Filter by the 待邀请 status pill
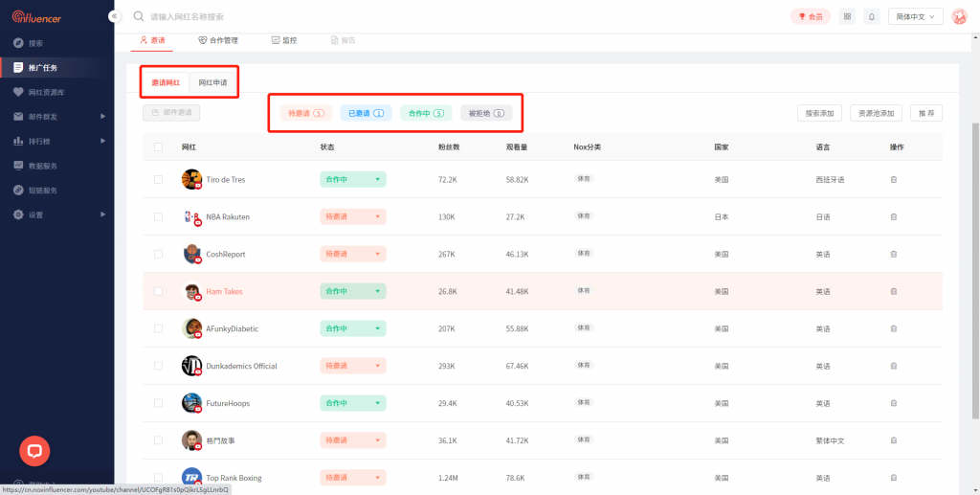The image size is (980, 495). tap(305, 113)
